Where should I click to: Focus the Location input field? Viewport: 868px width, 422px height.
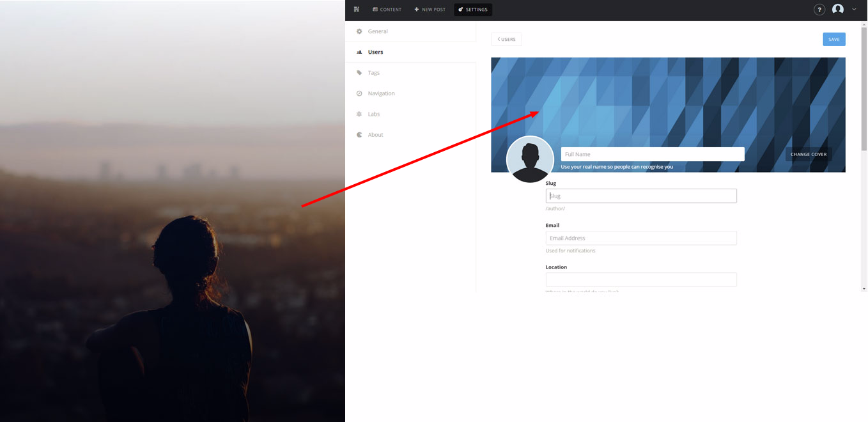(x=641, y=279)
